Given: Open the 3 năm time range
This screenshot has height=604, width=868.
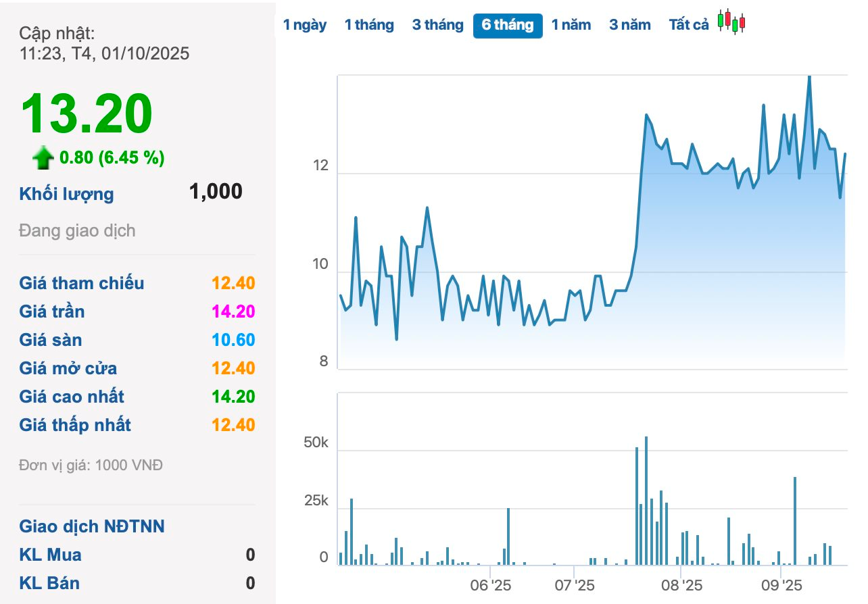Looking at the screenshot, I should pos(630,25).
